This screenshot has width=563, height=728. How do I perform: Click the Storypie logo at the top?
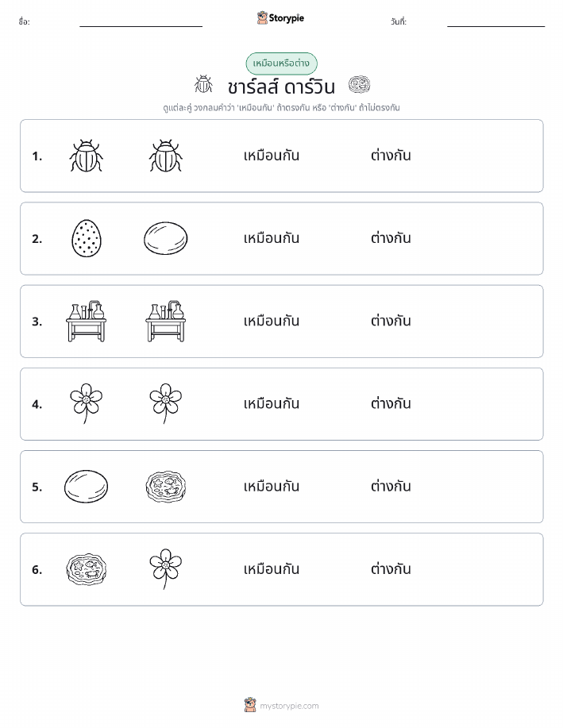click(280, 18)
